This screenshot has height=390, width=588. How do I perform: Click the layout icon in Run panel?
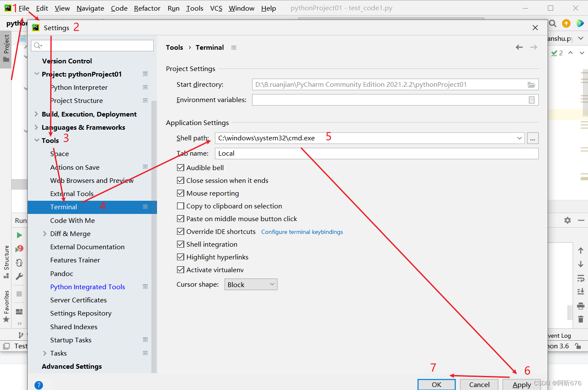click(x=19, y=312)
